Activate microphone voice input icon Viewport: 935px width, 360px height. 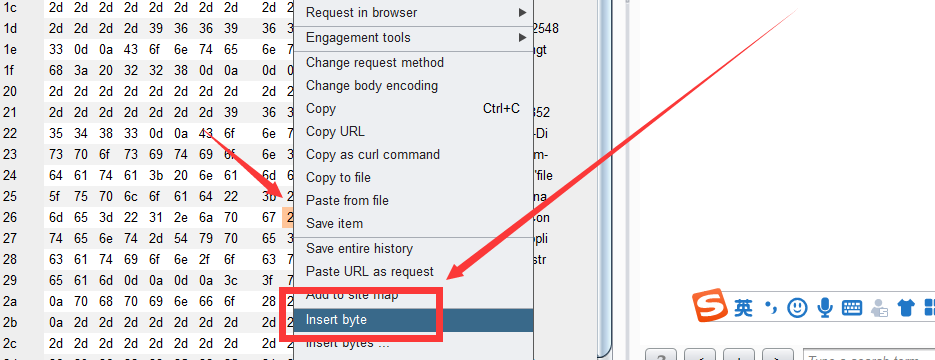point(825,308)
